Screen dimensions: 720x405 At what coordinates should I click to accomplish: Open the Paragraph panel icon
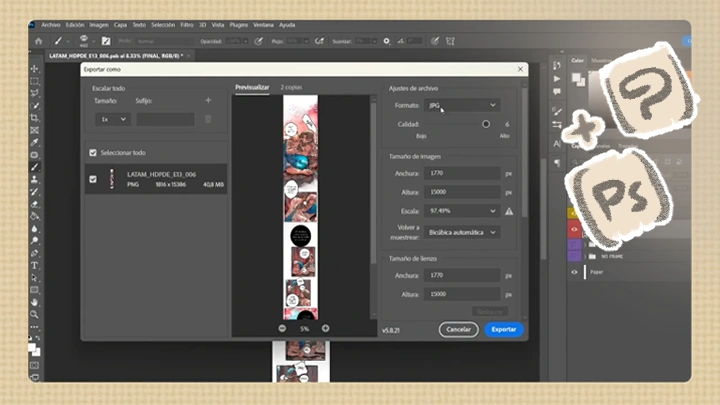coord(557,163)
